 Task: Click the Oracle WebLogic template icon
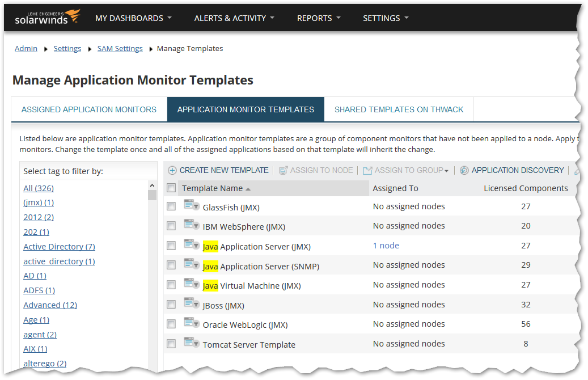click(x=192, y=324)
